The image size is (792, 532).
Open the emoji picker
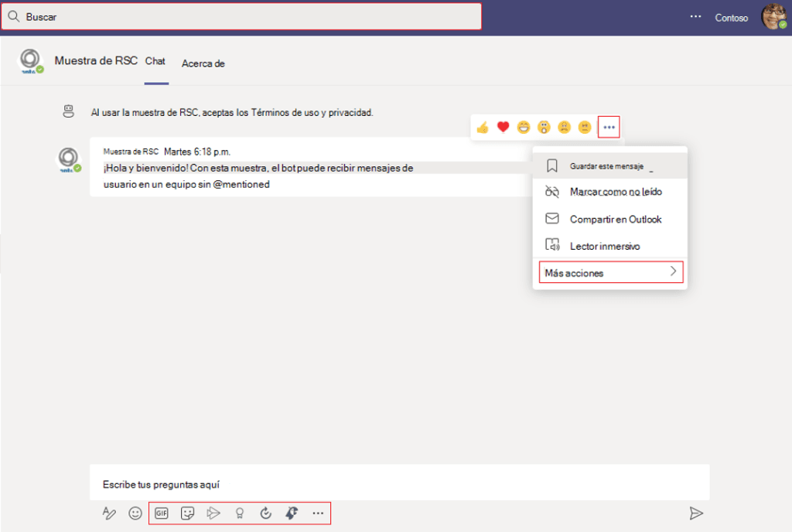click(135, 513)
